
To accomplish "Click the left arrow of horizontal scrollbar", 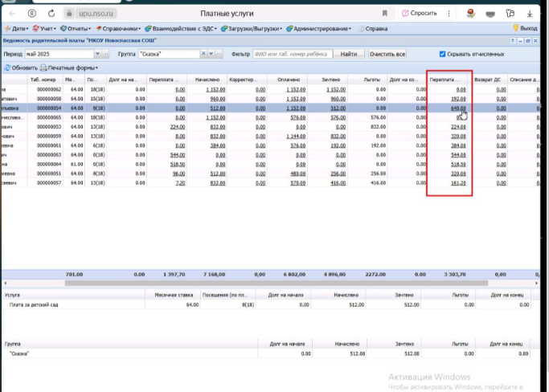I will pos(6,283).
